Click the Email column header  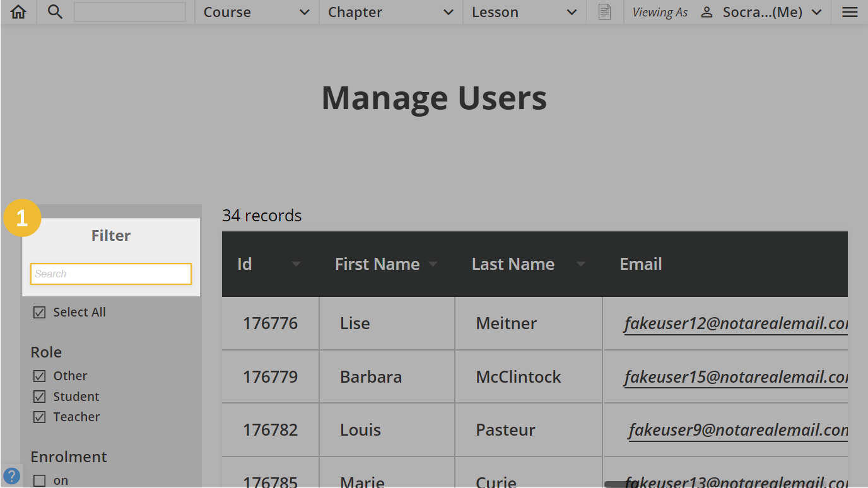coord(641,264)
